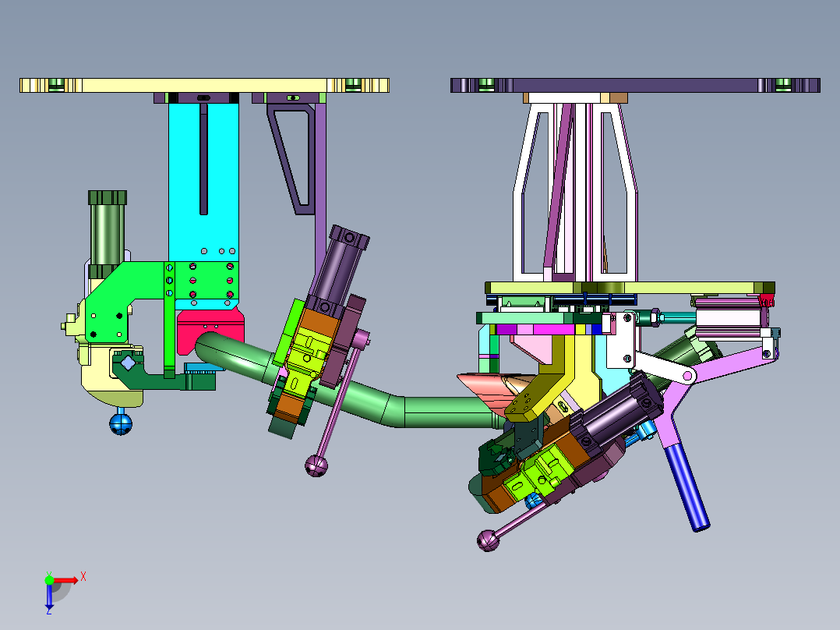Pick the pink ball knob at lower right clamp
The width and height of the screenshot is (840, 630).
point(488,540)
